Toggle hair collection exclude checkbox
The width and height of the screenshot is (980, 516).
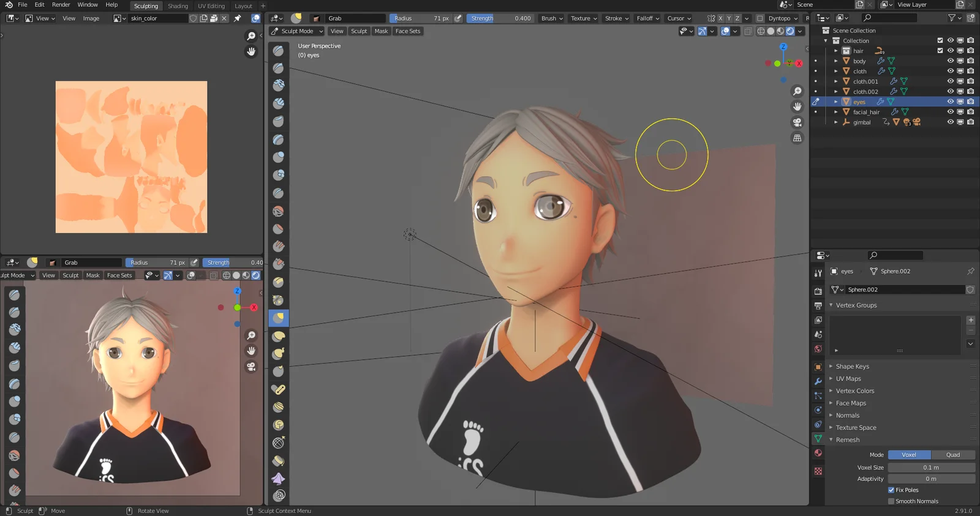pos(940,51)
